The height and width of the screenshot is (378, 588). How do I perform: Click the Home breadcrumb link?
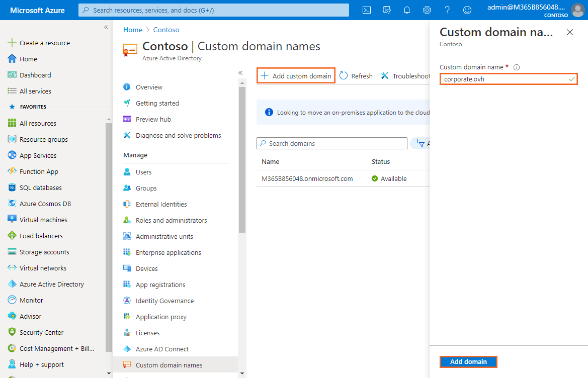133,30
